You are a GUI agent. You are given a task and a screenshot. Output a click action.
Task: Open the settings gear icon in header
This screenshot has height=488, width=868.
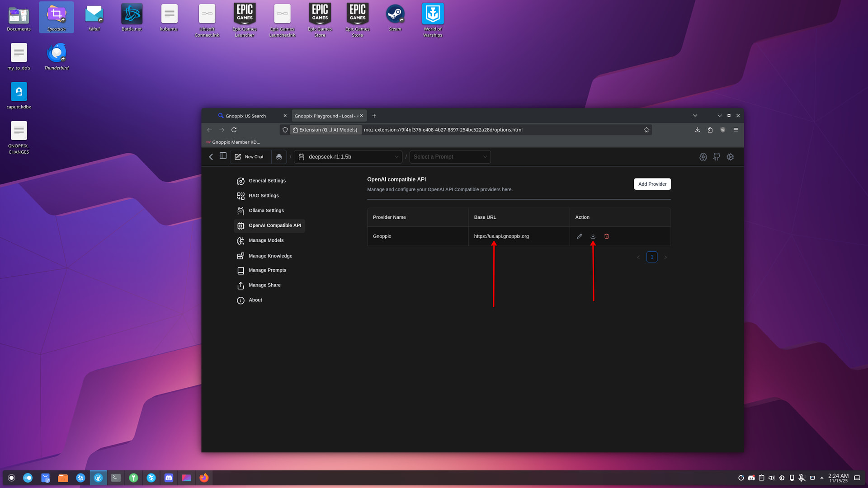click(730, 157)
